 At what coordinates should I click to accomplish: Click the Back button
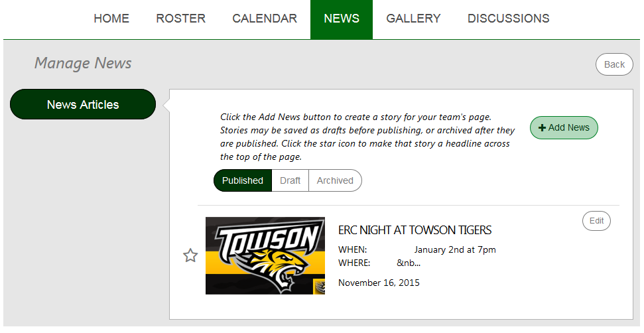614,64
